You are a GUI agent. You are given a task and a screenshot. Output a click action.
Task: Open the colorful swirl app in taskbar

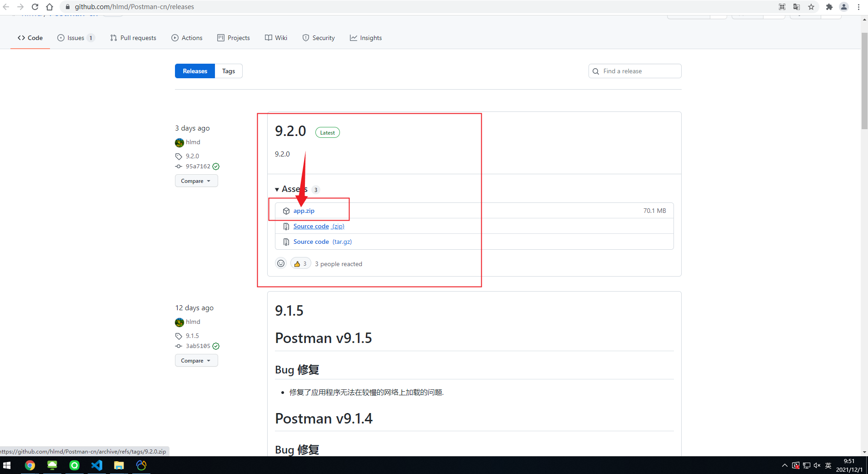[x=141, y=465]
